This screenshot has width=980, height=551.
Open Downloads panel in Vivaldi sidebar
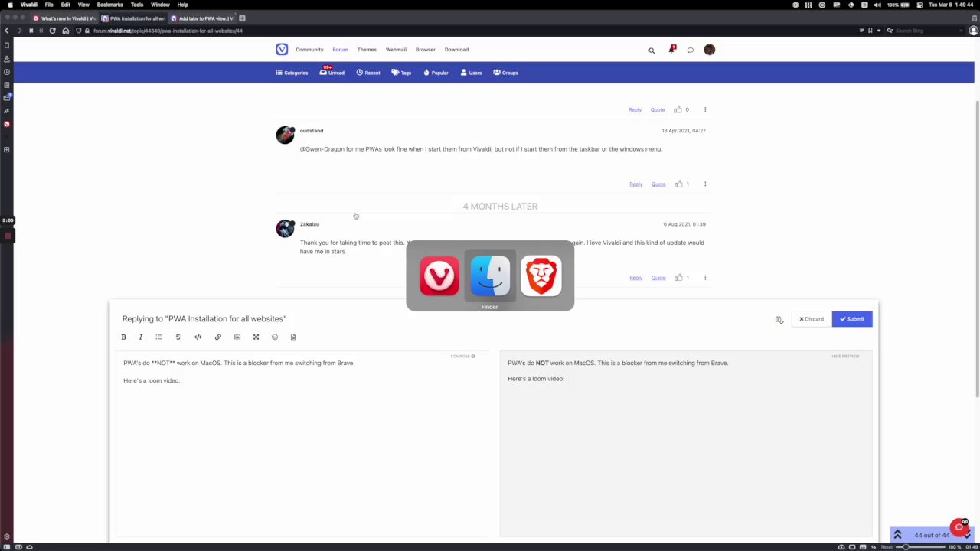(x=7, y=58)
